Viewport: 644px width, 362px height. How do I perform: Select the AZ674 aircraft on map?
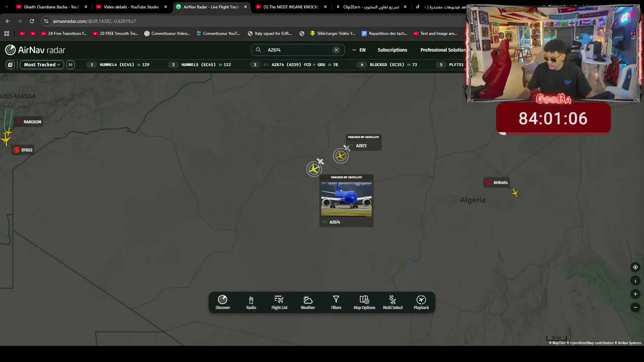click(x=314, y=169)
